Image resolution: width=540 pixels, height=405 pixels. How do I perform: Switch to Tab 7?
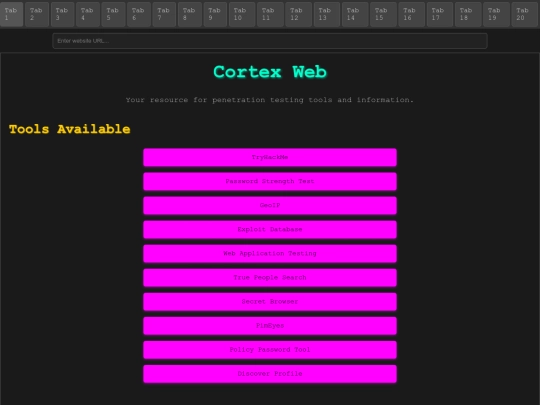pyautogui.click(x=164, y=14)
